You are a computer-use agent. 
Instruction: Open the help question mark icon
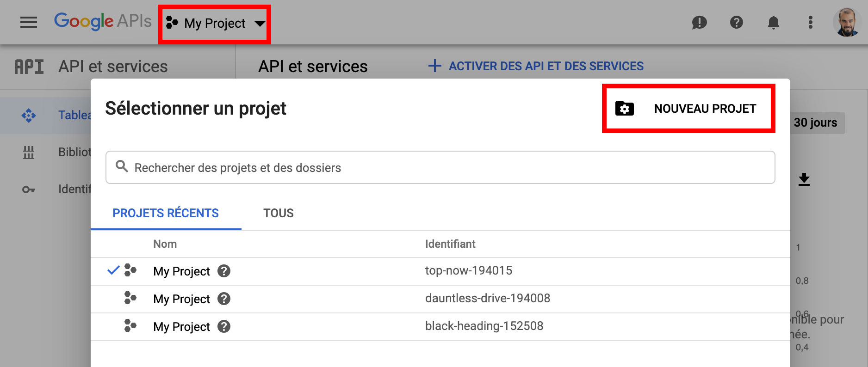click(x=736, y=22)
